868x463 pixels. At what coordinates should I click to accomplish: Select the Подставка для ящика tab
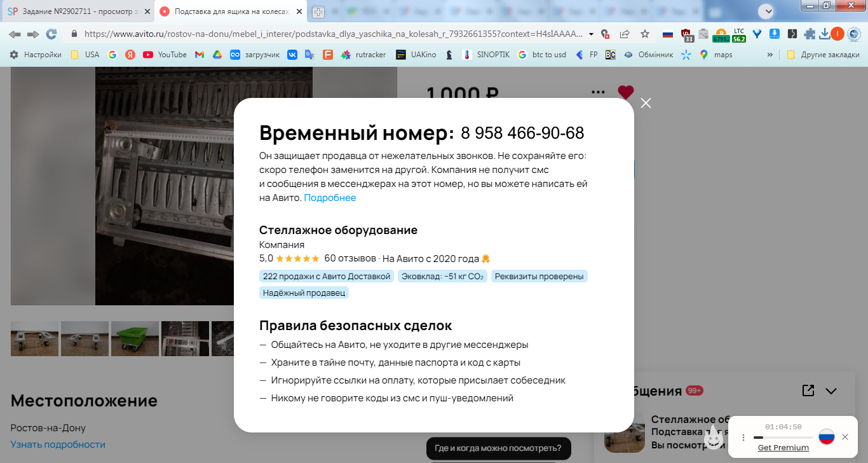[x=231, y=11]
